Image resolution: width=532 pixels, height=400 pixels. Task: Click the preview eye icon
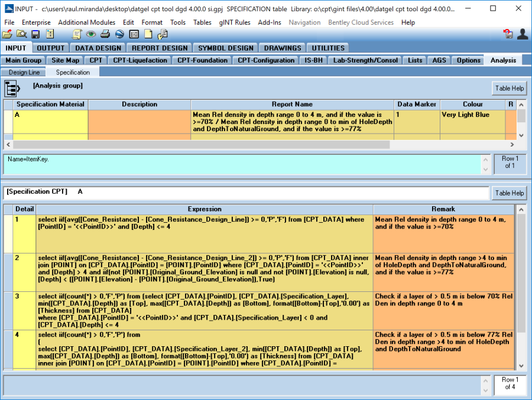(91, 34)
